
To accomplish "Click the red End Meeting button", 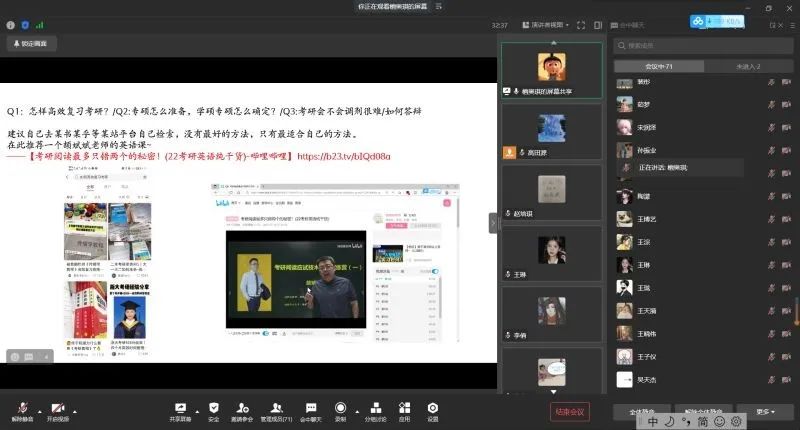I will 570,411.
